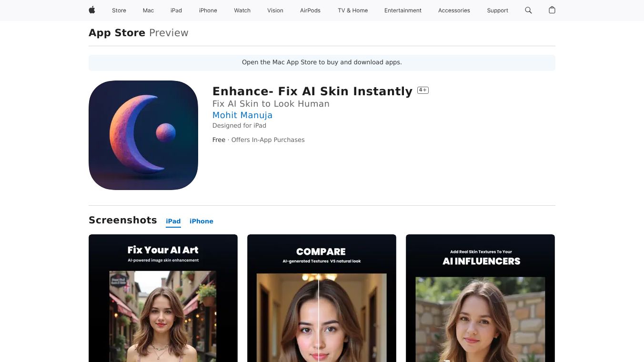Open the Store menu
This screenshot has width=644, height=362.
point(119,10)
